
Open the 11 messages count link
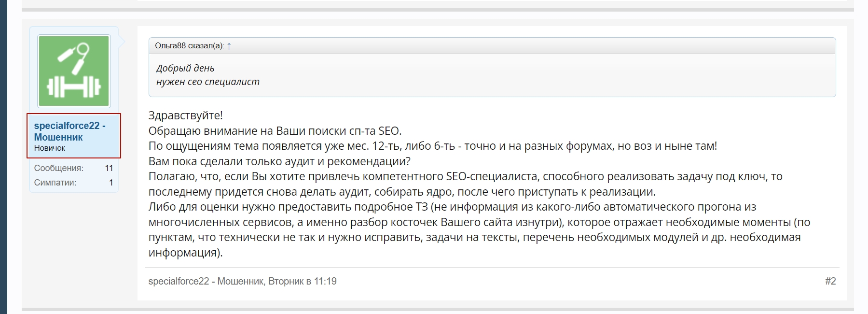pyautogui.click(x=109, y=168)
